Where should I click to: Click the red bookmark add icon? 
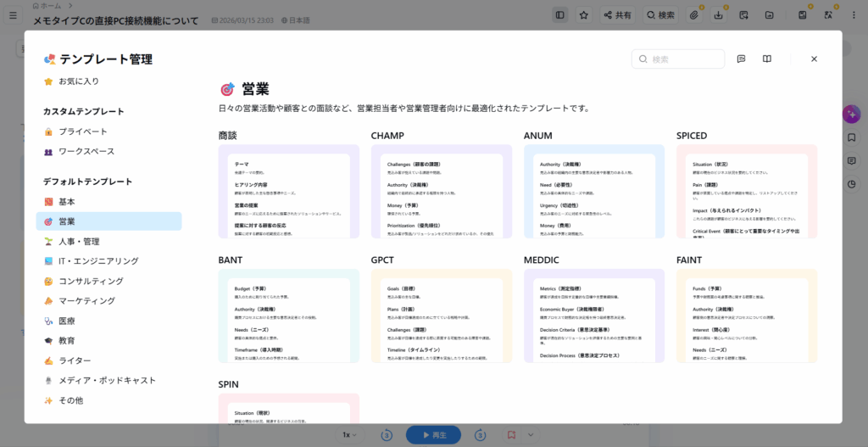point(511,435)
